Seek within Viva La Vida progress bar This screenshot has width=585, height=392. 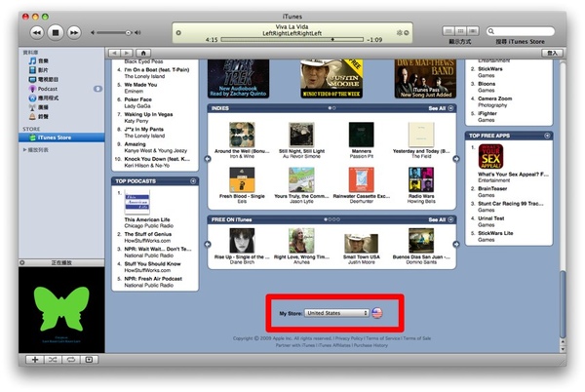292,40
